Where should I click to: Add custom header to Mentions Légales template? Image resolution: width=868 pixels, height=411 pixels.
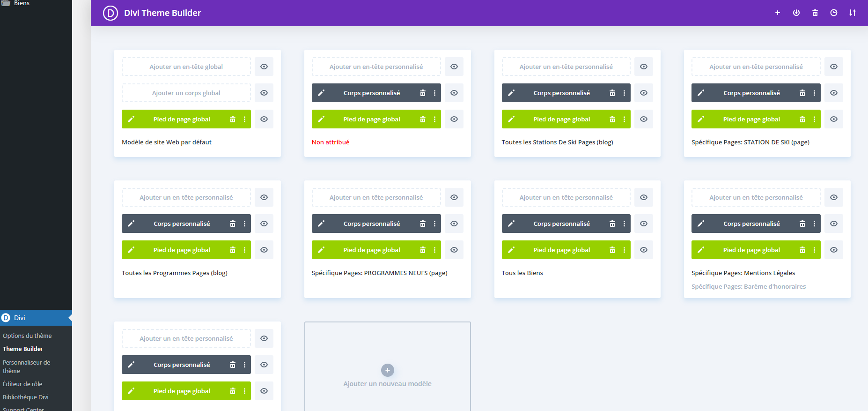point(756,197)
